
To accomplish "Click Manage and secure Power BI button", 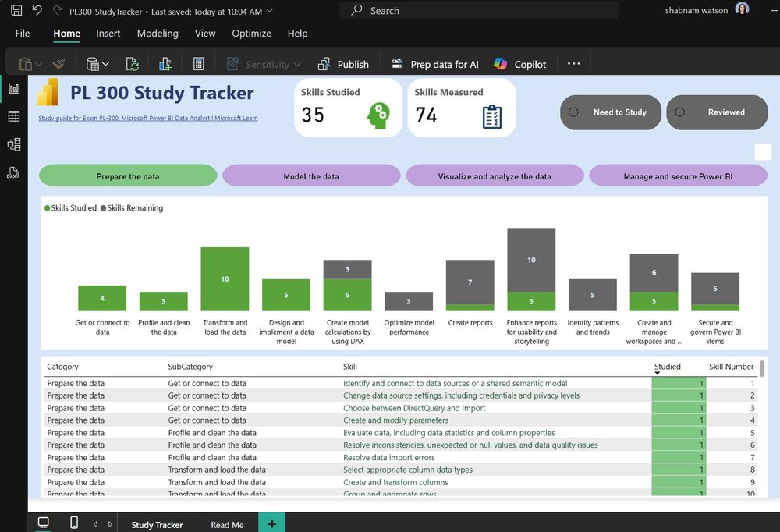I will pos(678,176).
